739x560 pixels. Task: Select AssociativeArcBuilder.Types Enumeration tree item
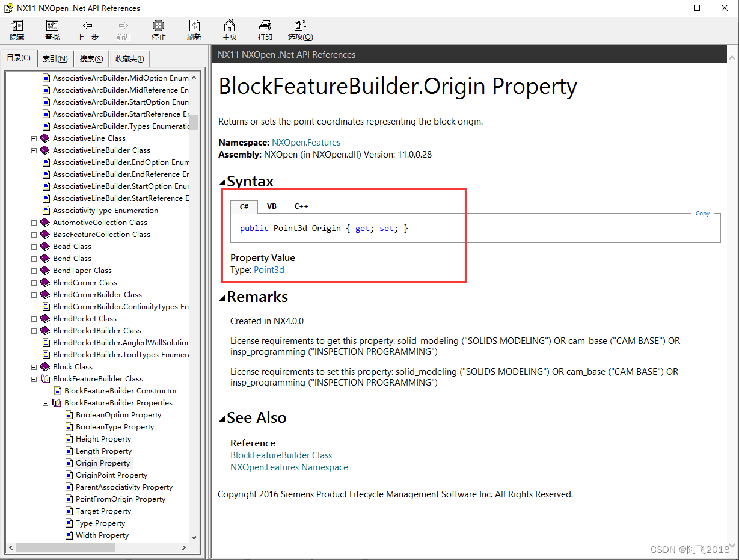(121, 126)
